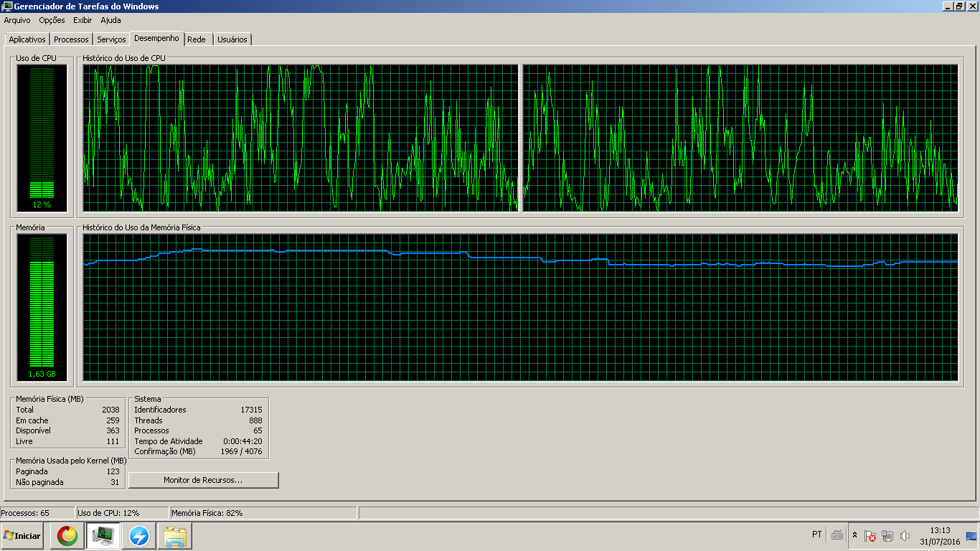Close the Task Manager window
The width and height of the screenshot is (980, 551).
tap(972, 6)
